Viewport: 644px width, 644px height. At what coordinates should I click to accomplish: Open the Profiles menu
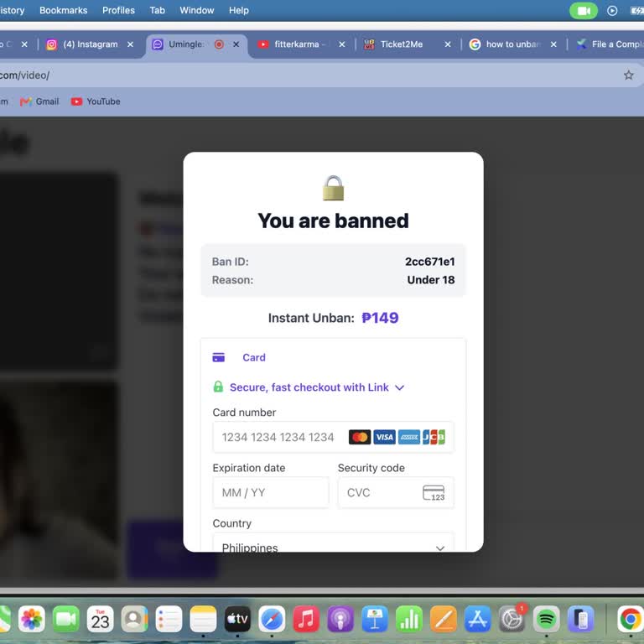[x=118, y=10]
